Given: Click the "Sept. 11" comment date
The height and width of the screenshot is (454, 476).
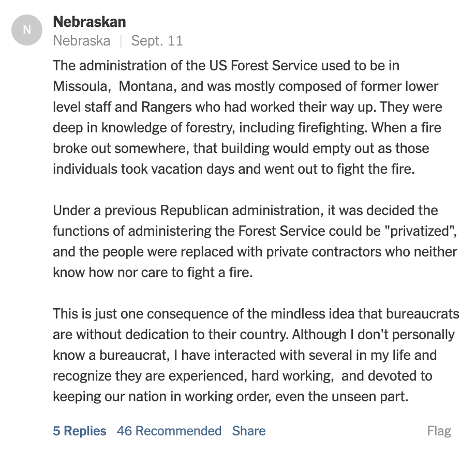Looking at the screenshot, I should tap(157, 41).
